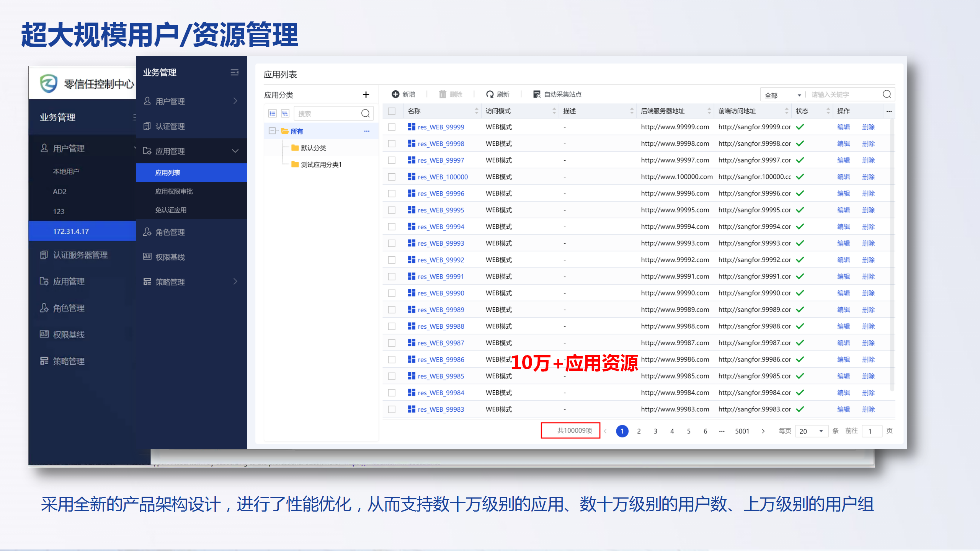The image size is (980, 551).
Task: Check the res_WEB_99995 row checkbox
Action: (x=392, y=210)
